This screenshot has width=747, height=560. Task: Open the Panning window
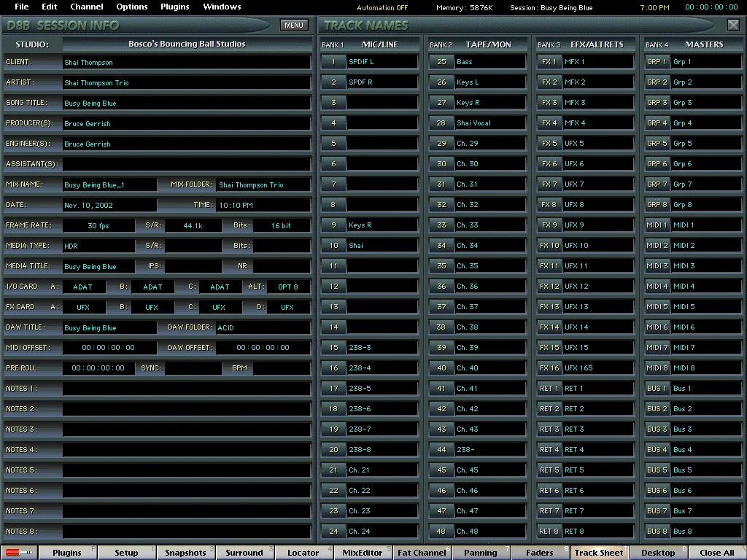481,553
